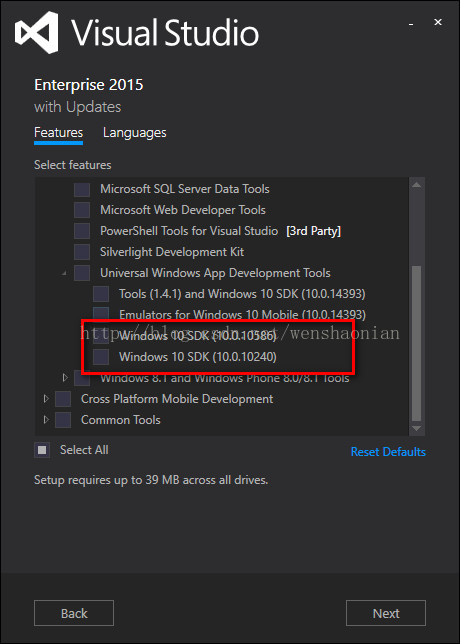Enable Microsoft Web Developer Tools checkbox
460x644 pixels.
(82, 210)
